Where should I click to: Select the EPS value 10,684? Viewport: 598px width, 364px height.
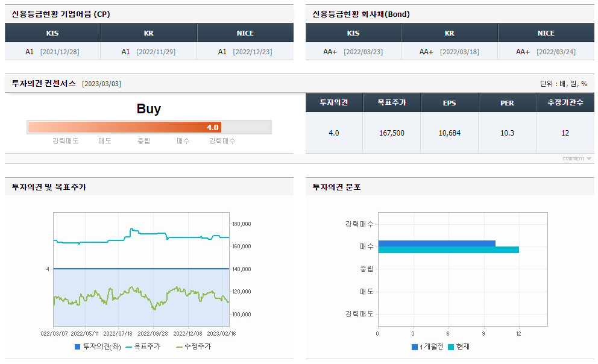pos(450,133)
